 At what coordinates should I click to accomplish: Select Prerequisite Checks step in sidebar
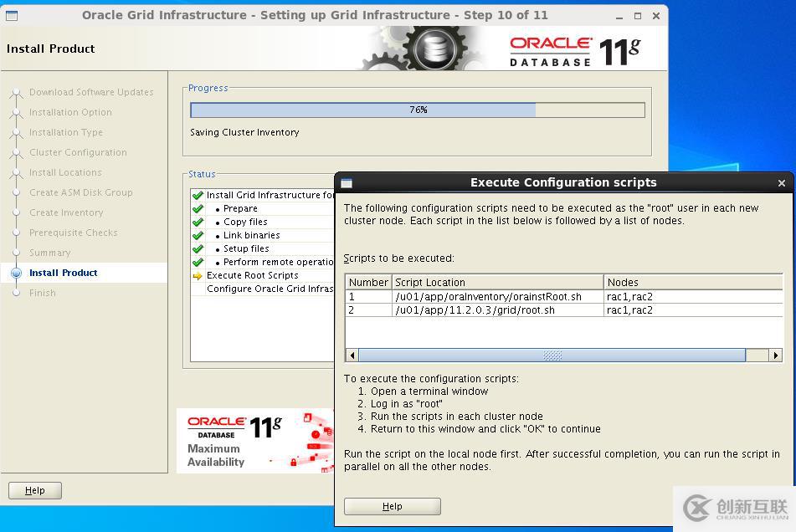73,233
